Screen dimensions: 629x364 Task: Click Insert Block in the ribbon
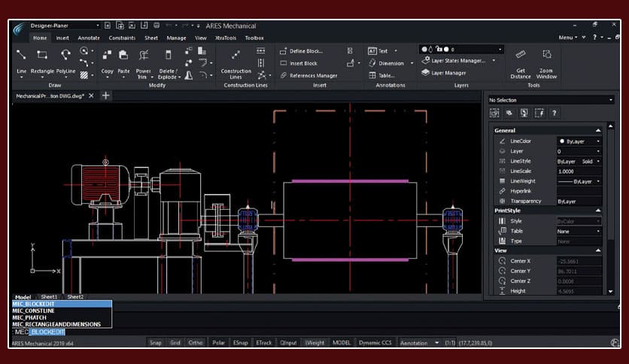pos(299,63)
